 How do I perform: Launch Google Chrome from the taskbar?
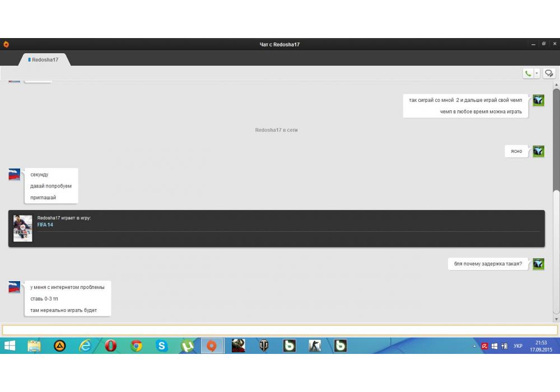coord(136,346)
